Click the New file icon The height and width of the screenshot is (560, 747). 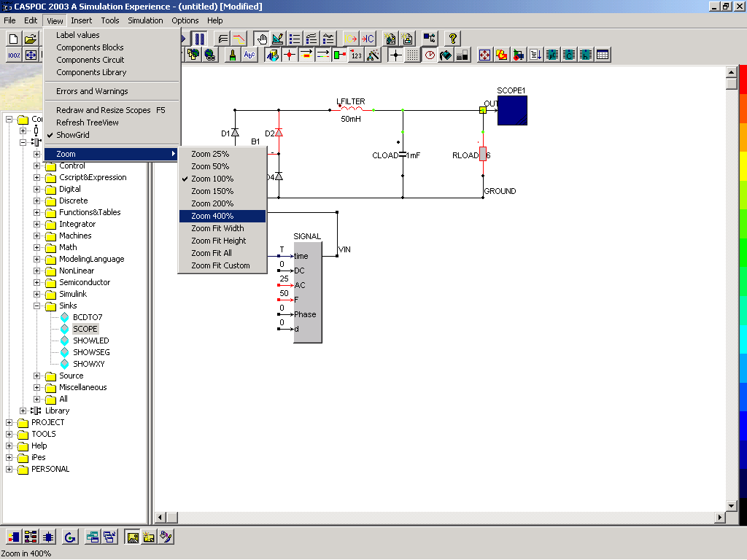point(14,39)
